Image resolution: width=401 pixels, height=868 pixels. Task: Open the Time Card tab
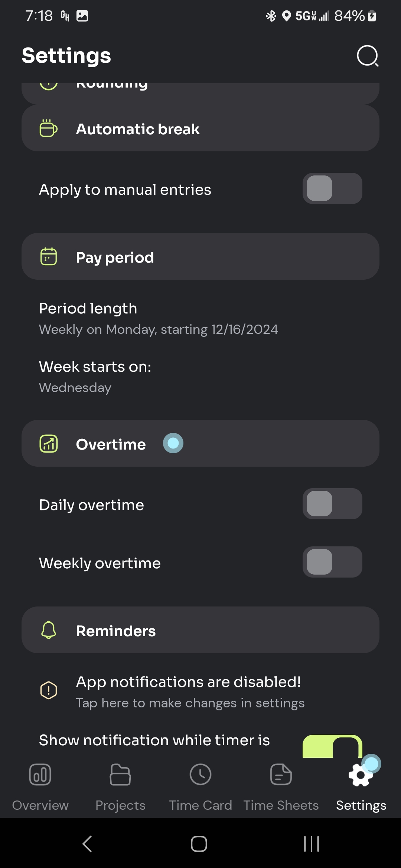coord(200,786)
